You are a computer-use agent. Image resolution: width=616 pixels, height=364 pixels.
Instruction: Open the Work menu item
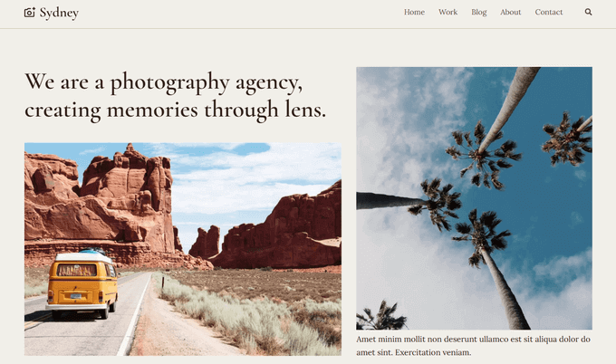pos(448,12)
